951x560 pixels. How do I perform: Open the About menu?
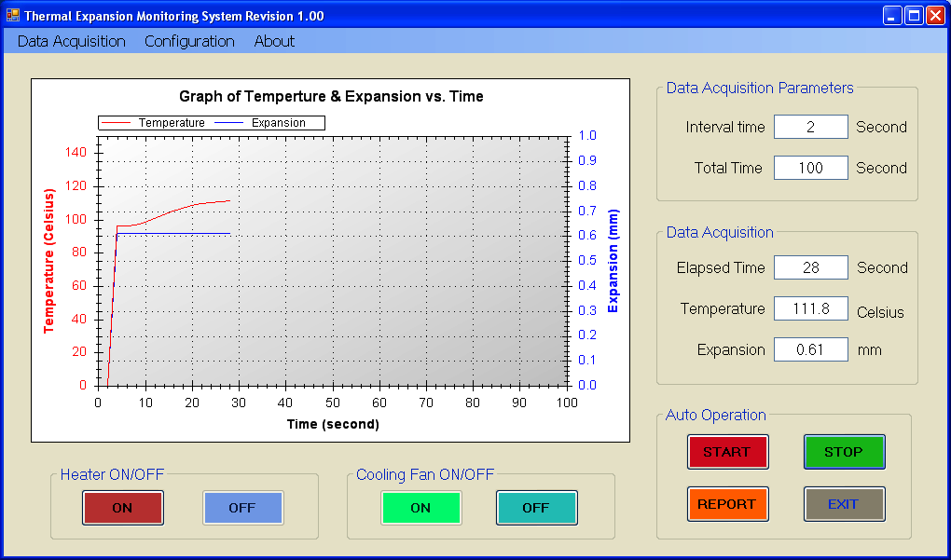pyautogui.click(x=274, y=41)
